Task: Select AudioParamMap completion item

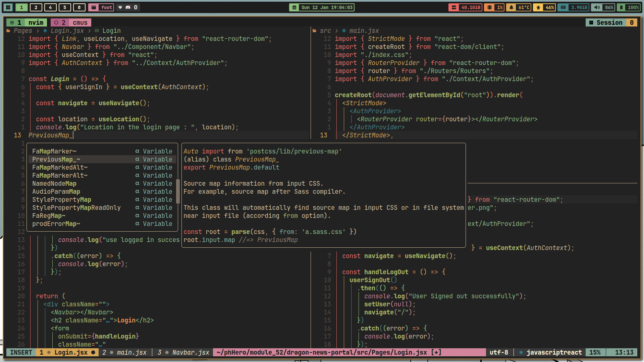Action: [x=102, y=192]
